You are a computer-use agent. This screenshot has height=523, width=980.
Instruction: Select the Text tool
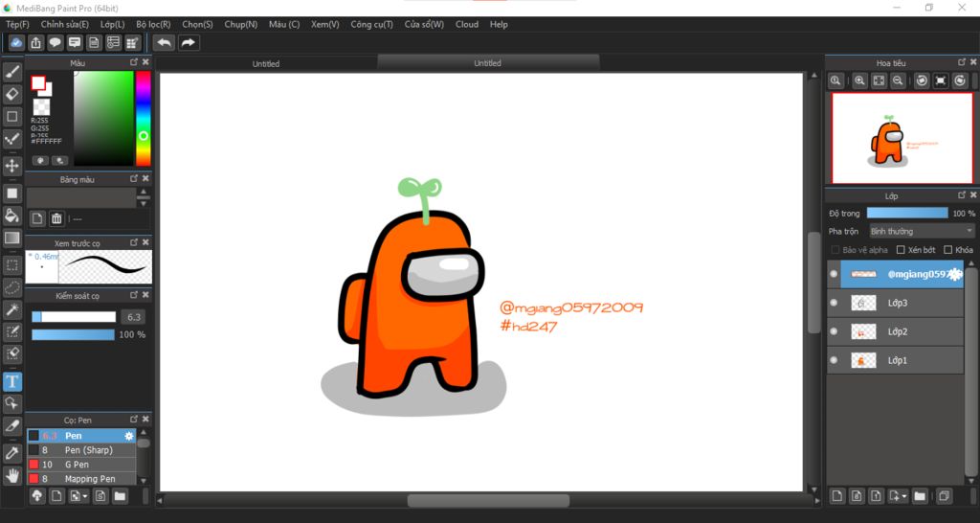coord(11,381)
